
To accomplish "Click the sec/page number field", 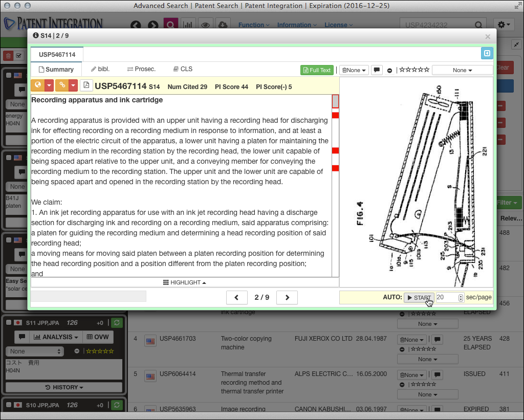I will pos(449,297).
